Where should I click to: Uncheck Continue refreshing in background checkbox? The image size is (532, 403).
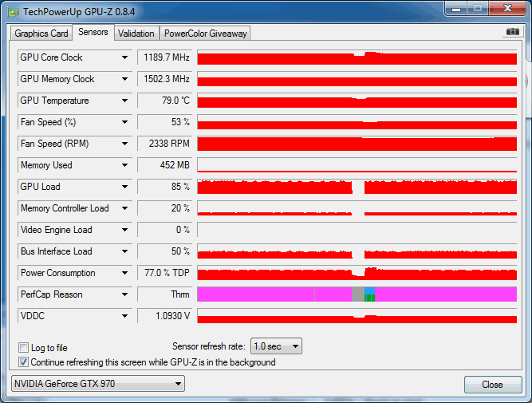[x=23, y=362]
